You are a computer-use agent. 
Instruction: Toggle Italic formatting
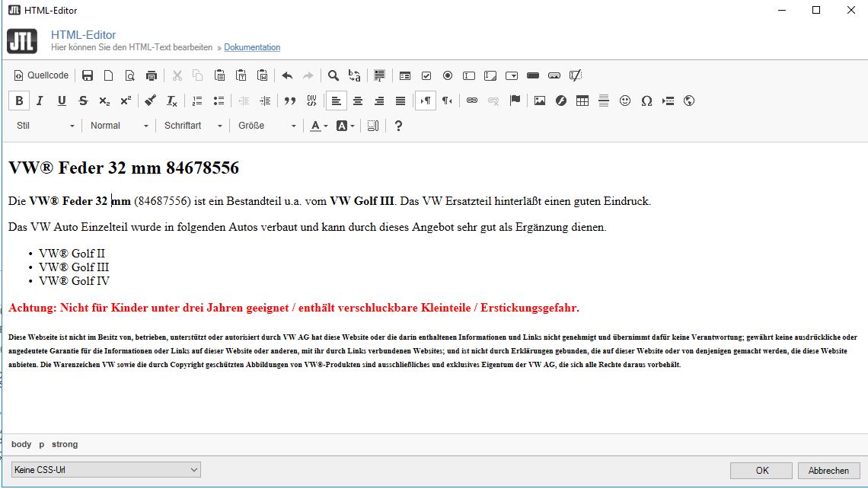(40, 101)
